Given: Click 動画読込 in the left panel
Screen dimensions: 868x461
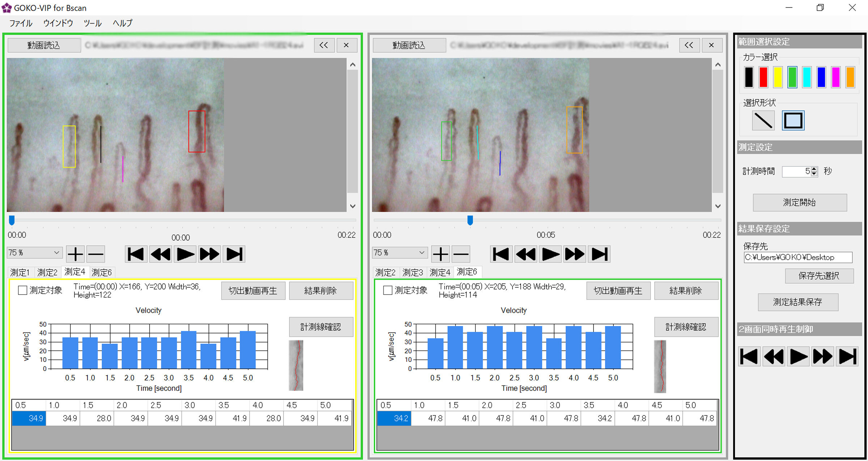Looking at the screenshot, I should (44, 45).
